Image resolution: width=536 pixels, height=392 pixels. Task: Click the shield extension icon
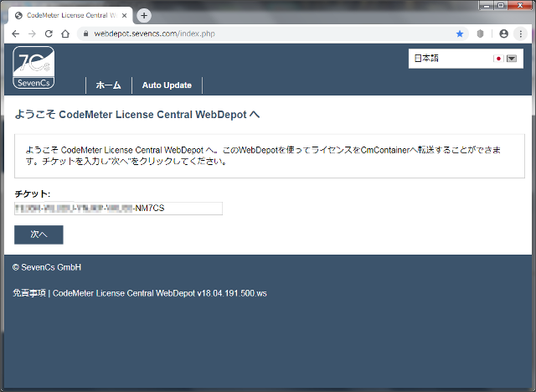[481, 34]
